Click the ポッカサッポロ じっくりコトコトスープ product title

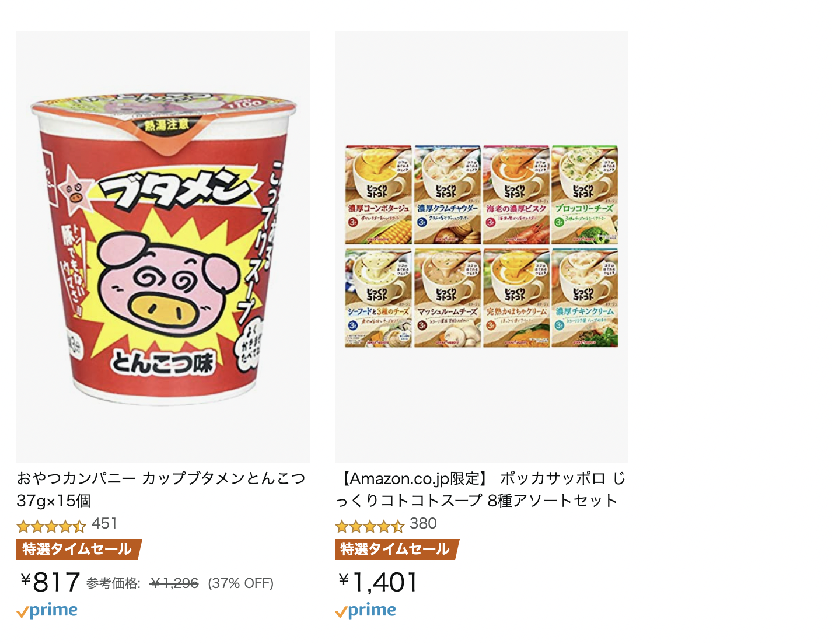tap(481, 489)
